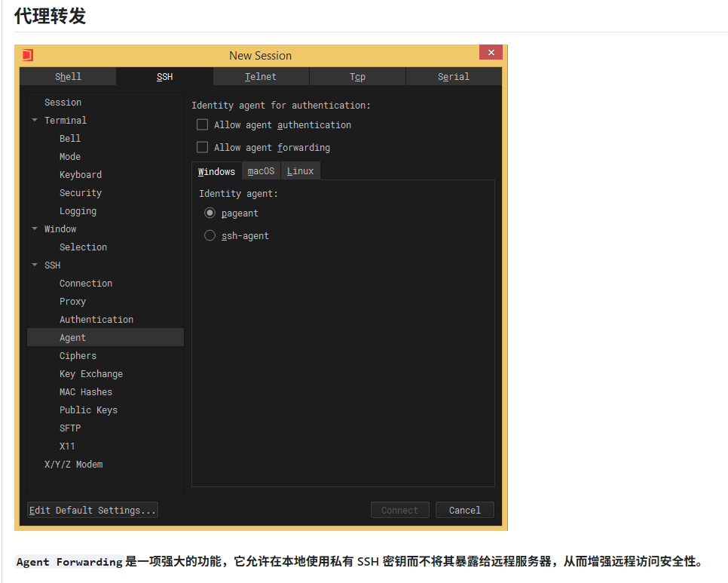Click 'Identity agent for authentication:' label
This screenshot has width=728, height=583.
point(281,106)
